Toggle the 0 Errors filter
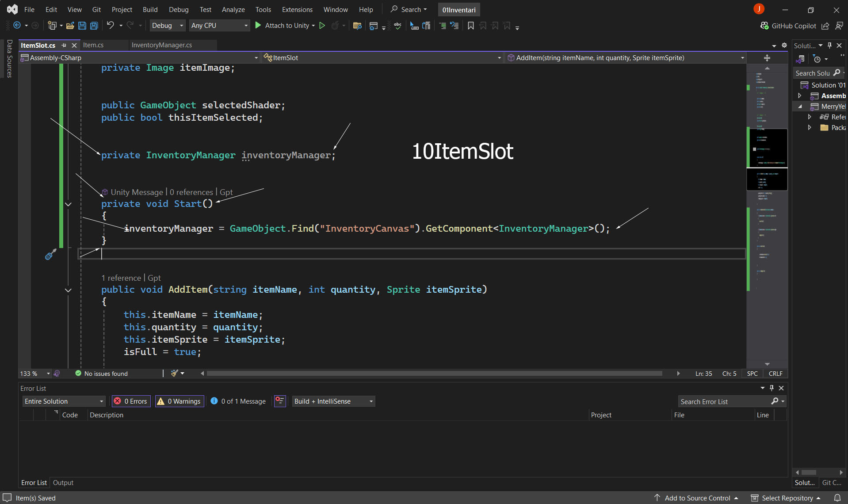The width and height of the screenshot is (848, 504). pos(131,401)
